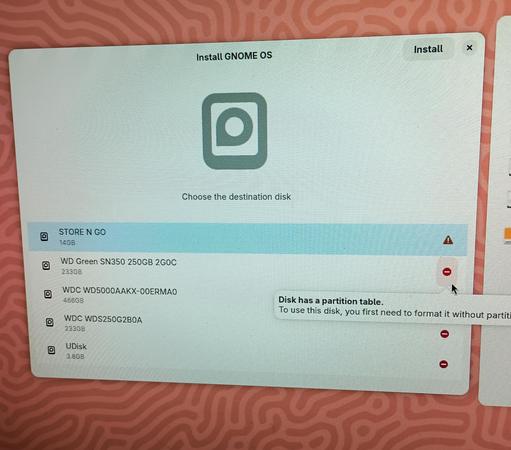The height and width of the screenshot is (450, 511).
Task: Click the 'Disk has a partition table' tooltip
Action: point(393,307)
